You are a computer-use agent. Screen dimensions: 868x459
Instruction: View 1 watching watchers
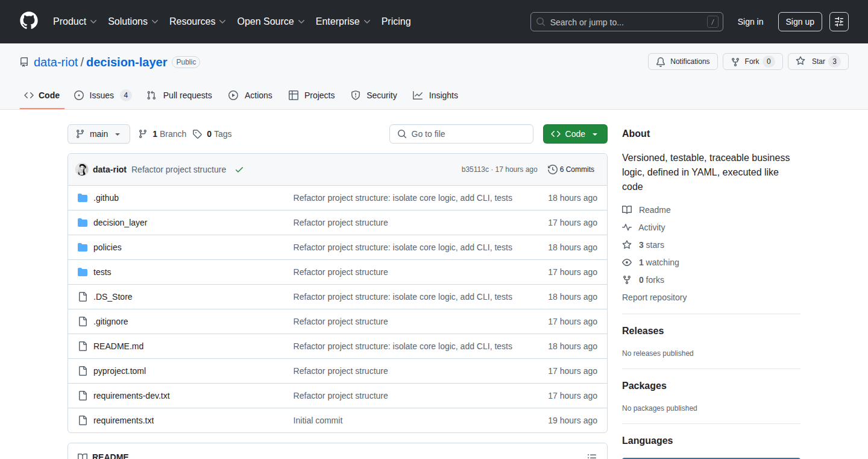point(650,262)
